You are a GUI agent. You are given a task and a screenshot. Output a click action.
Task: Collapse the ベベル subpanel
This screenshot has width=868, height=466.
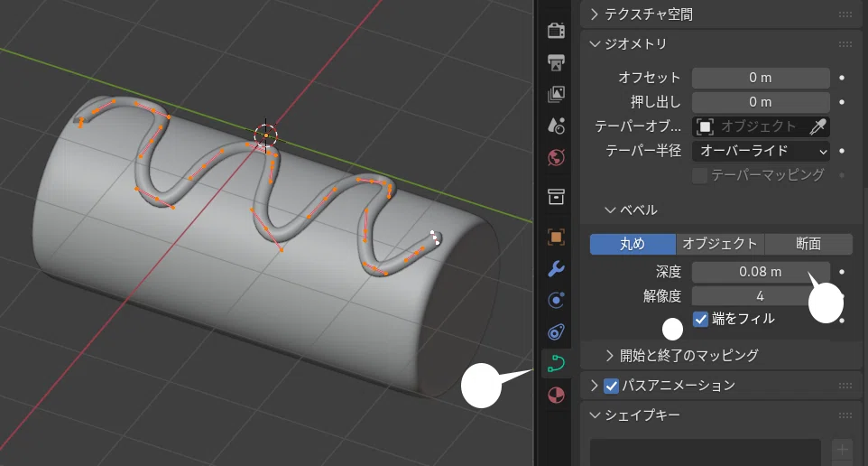coord(610,210)
